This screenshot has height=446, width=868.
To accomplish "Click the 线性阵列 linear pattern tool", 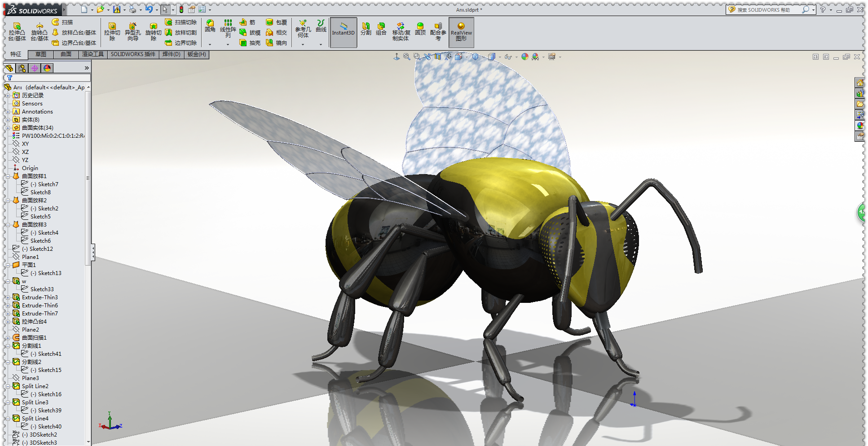I will [228, 29].
